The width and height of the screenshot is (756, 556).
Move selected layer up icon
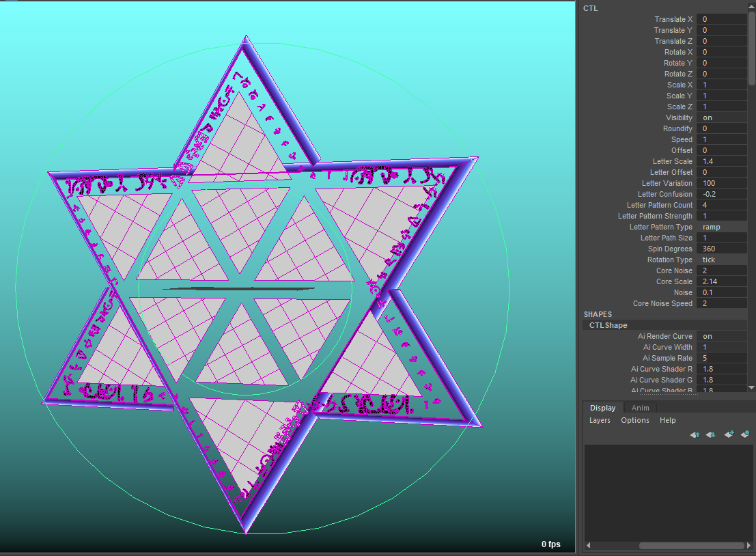[x=695, y=434]
